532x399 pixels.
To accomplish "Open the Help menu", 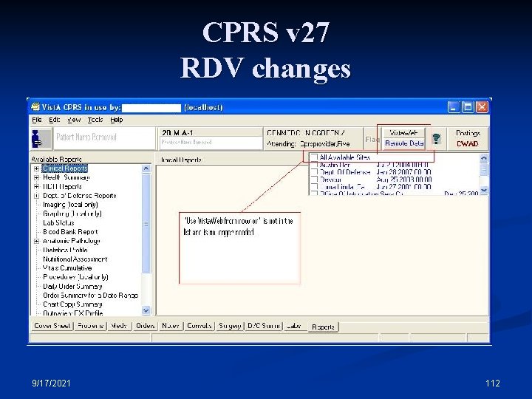I will pos(117,120).
